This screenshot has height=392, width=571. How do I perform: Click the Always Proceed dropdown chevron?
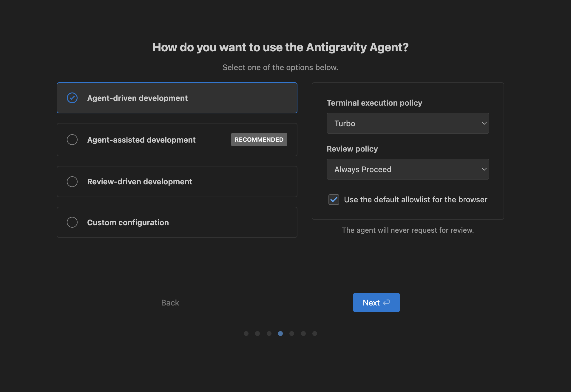(484, 169)
